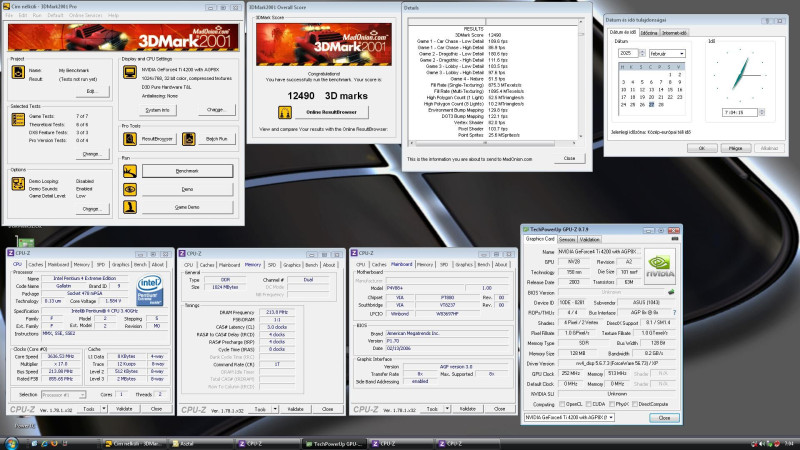Click the joystick icon beside Game Demo
This screenshot has height=450, width=800.
(130, 207)
